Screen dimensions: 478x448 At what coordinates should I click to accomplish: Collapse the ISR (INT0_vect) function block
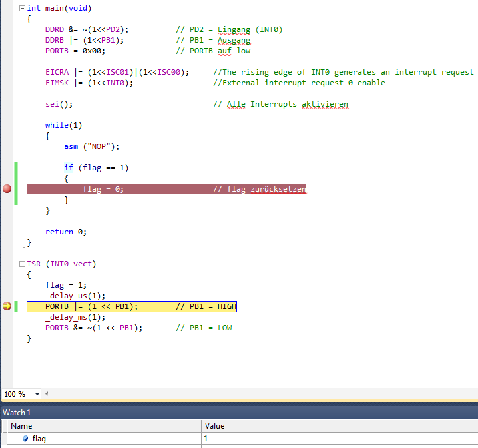pyautogui.click(x=22, y=264)
